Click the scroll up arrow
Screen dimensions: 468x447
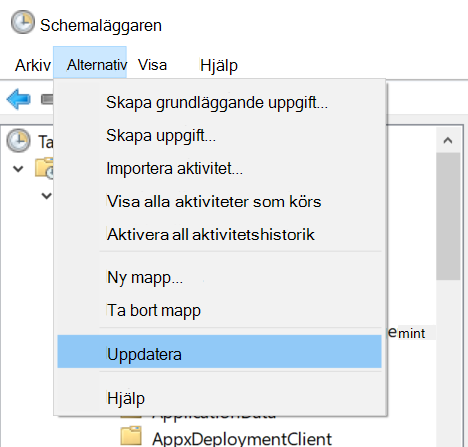[448, 140]
